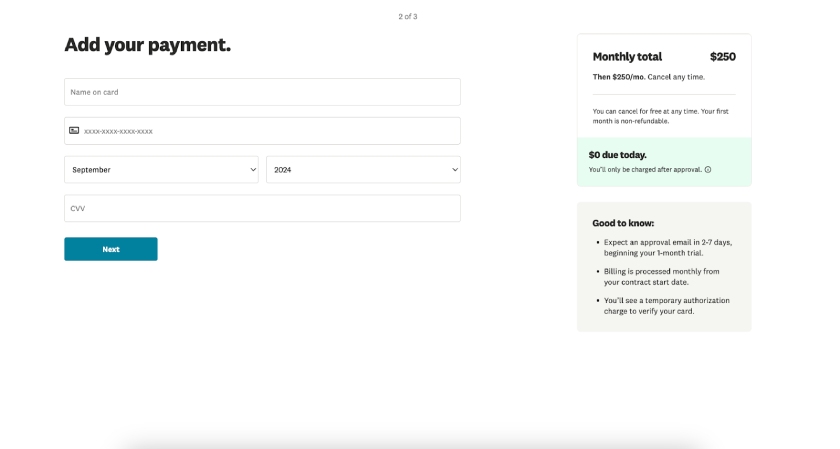Click the '2 of 3' step indicator text

[408, 17]
